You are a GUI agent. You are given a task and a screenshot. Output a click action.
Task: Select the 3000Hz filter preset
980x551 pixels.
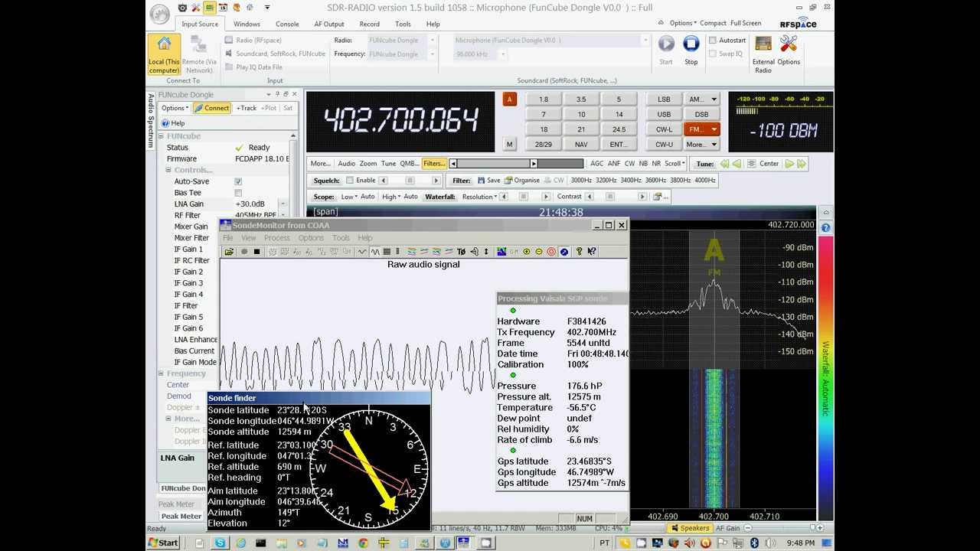click(581, 181)
